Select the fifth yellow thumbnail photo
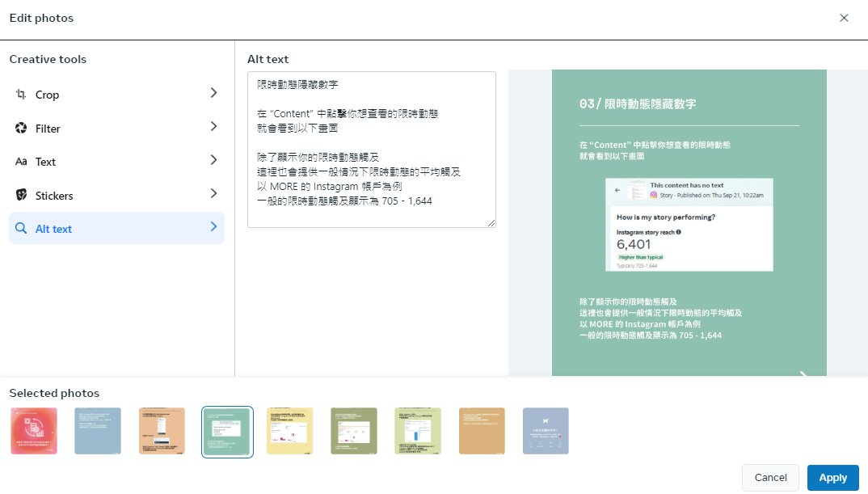868x494 pixels. coord(290,431)
